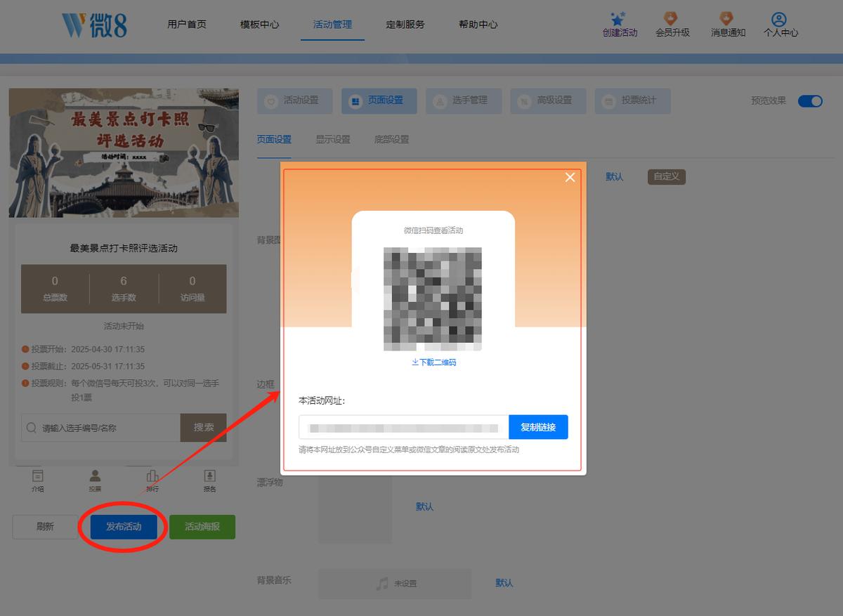Select 底部设置 sub-tab

pyautogui.click(x=391, y=140)
